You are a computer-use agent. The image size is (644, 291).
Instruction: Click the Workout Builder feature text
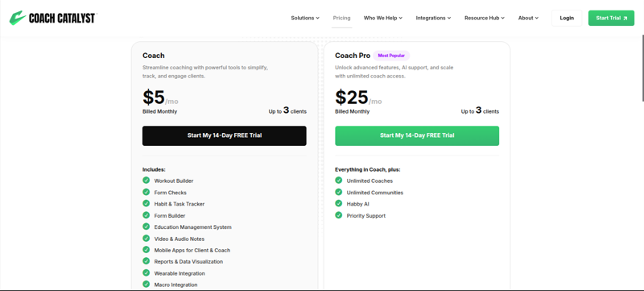pos(174,181)
